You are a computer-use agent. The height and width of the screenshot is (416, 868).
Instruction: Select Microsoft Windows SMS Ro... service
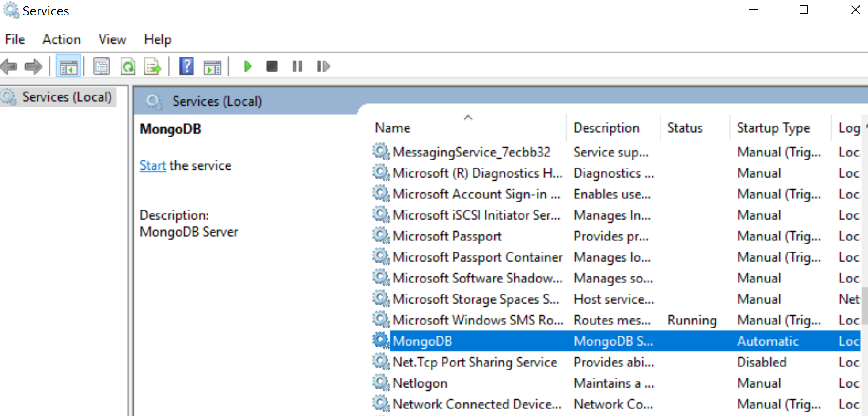478,320
